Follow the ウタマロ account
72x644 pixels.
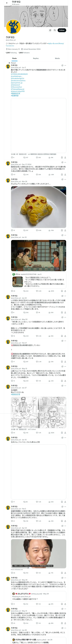tap(62, 30)
